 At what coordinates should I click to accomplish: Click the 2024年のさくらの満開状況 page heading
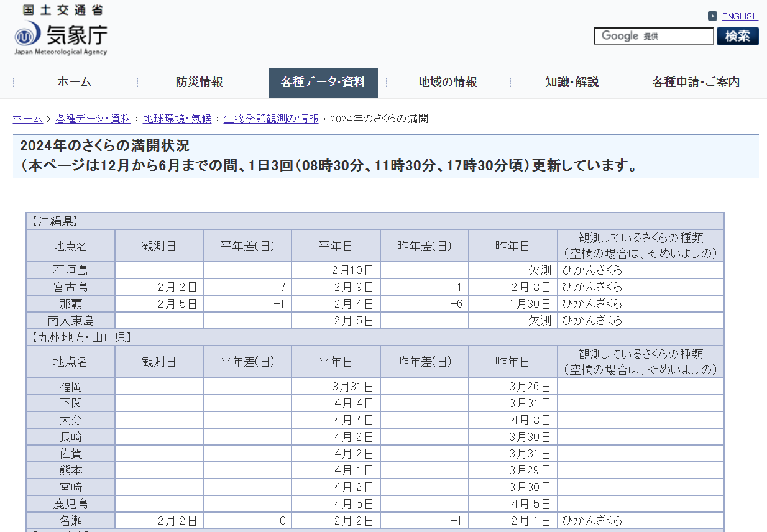click(104, 146)
